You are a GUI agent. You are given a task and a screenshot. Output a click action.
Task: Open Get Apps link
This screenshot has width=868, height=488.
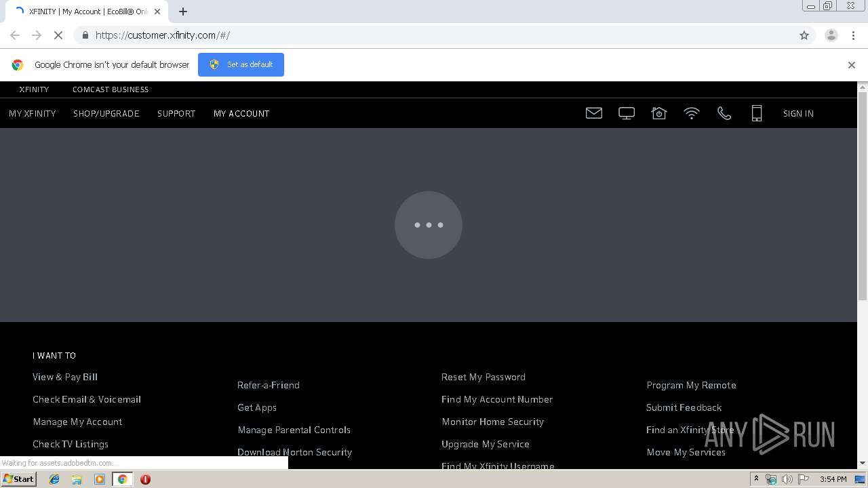click(x=257, y=407)
